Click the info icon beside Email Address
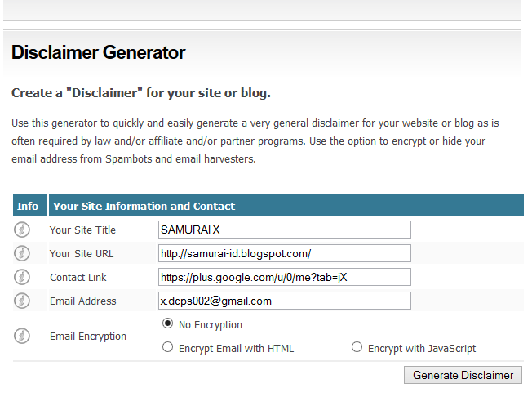Viewport: 532px width, 397px height. [22, 301]
